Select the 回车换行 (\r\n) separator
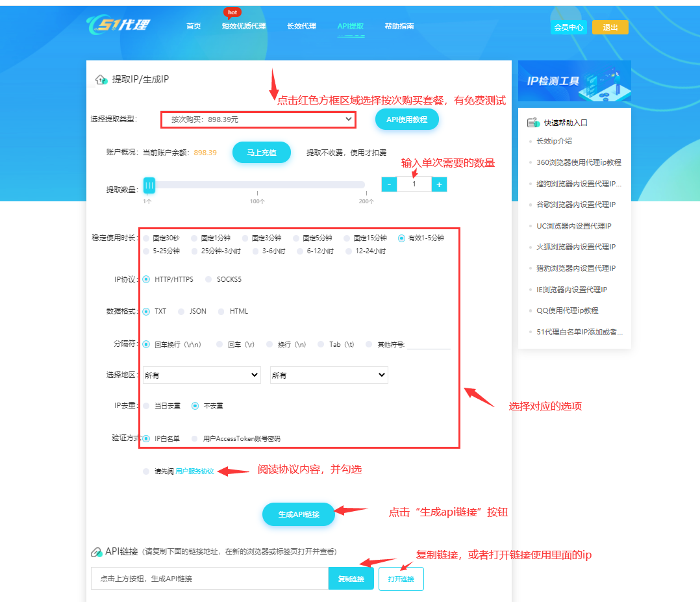Image resolution: width=700 pixels, height=602 pixels. (146, 344)
